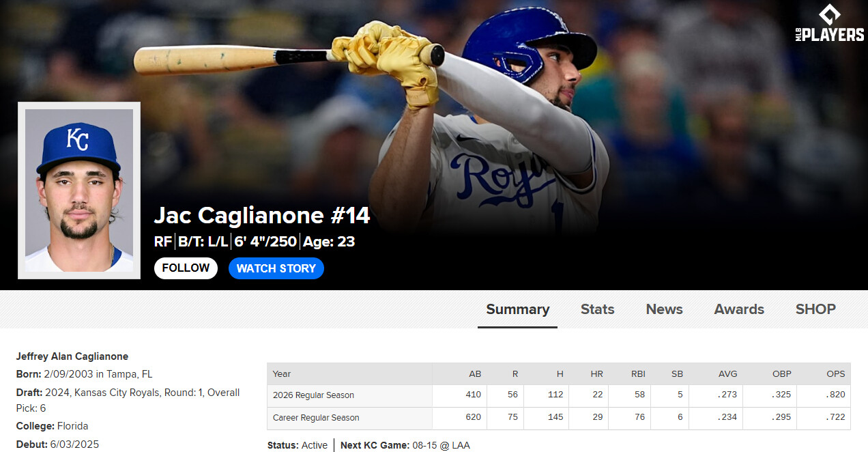Click the Born 2/09/2003 in Tampa line
Viewport: 868px width, 452px height.
click(x=85, y=374)
